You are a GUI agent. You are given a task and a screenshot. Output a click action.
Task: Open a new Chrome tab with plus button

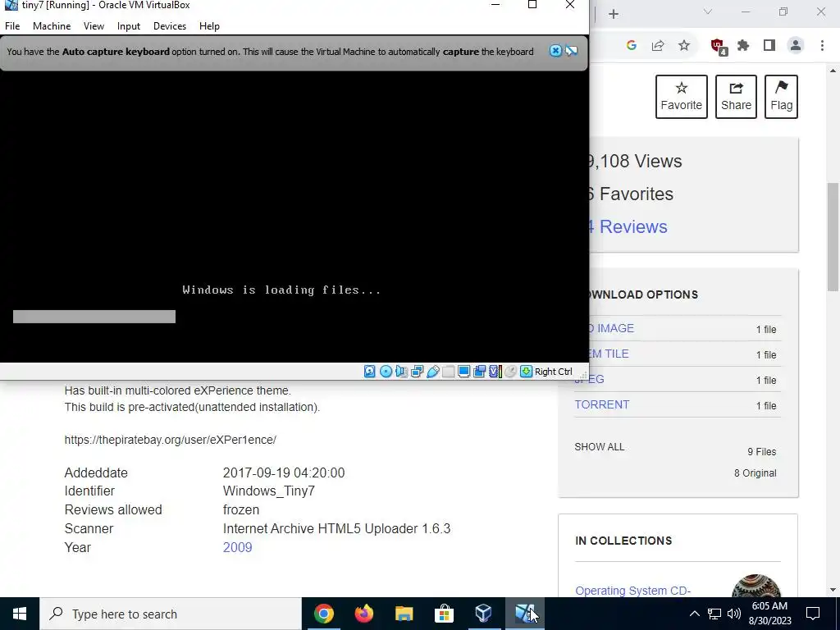[x=614, y=14]
